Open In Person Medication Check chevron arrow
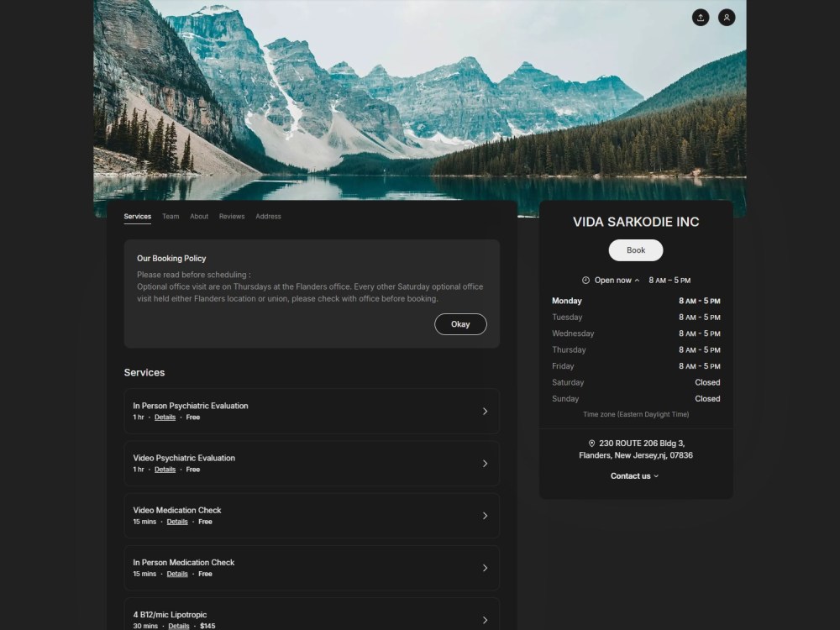The image size is (840, 630). pos(485,568)
